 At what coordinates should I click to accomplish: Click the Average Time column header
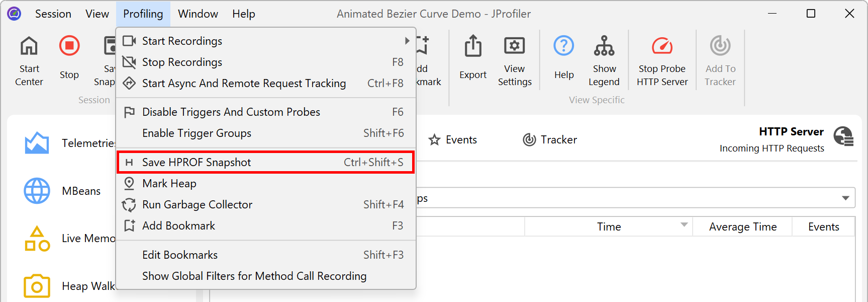click(742, 227)
